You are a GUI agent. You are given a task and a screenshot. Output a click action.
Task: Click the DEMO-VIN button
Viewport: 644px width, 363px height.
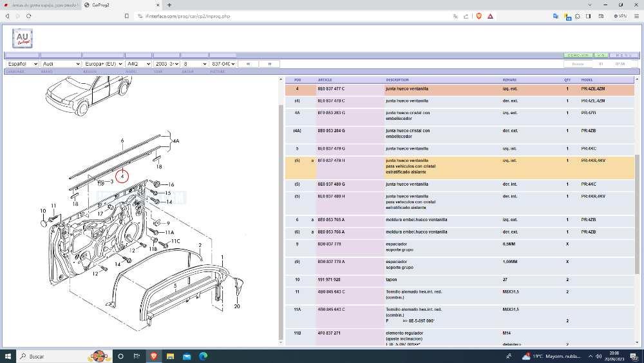(x=578, y=55)
